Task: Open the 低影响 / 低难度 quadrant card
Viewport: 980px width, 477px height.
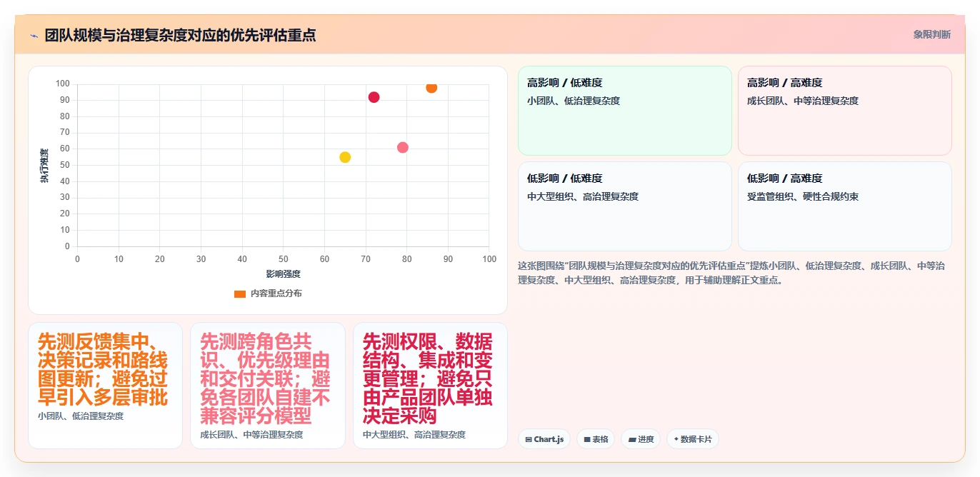Action: click(625, 206)
